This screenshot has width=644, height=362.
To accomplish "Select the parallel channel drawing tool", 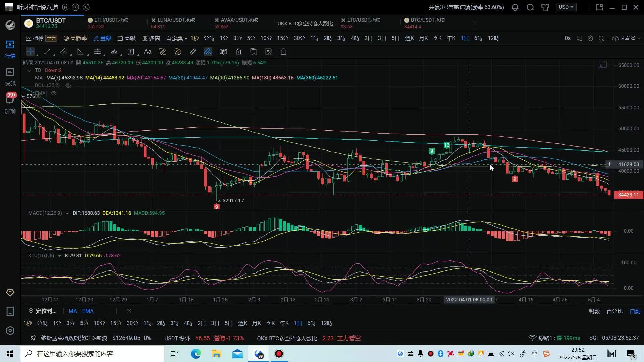I will [x=63, y=52].
